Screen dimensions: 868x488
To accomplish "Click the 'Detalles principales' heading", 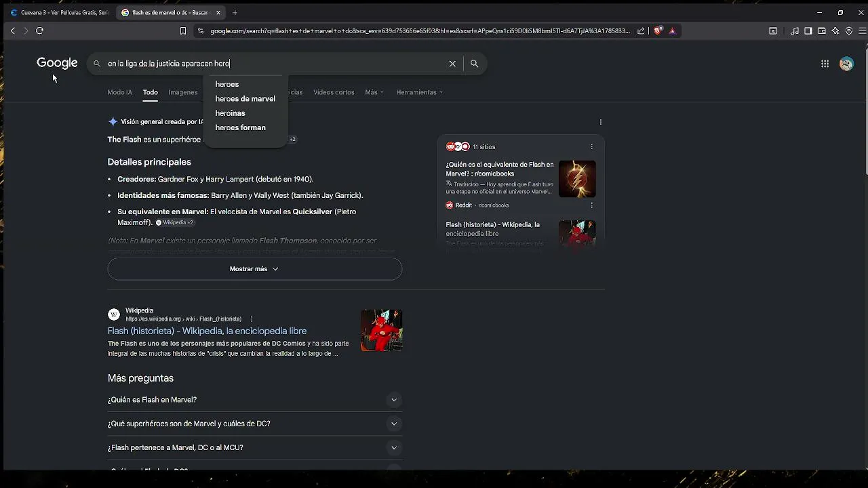I will [149, 162].
